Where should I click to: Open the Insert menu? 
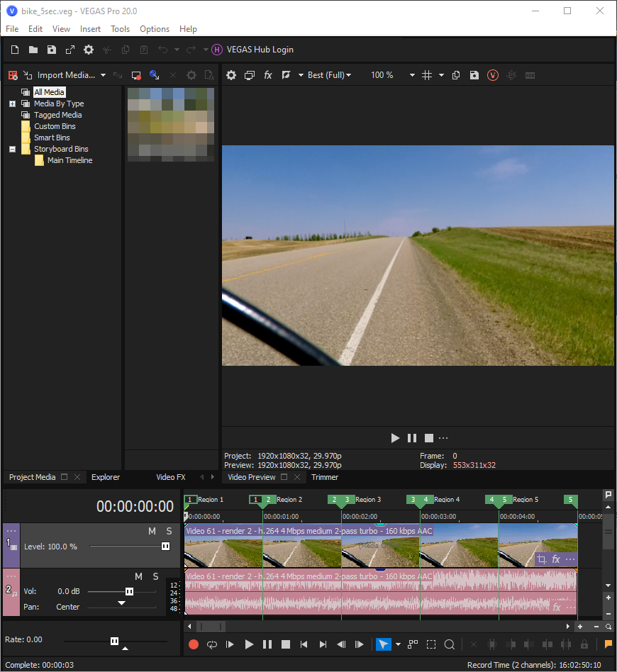[x=90, y=29]
